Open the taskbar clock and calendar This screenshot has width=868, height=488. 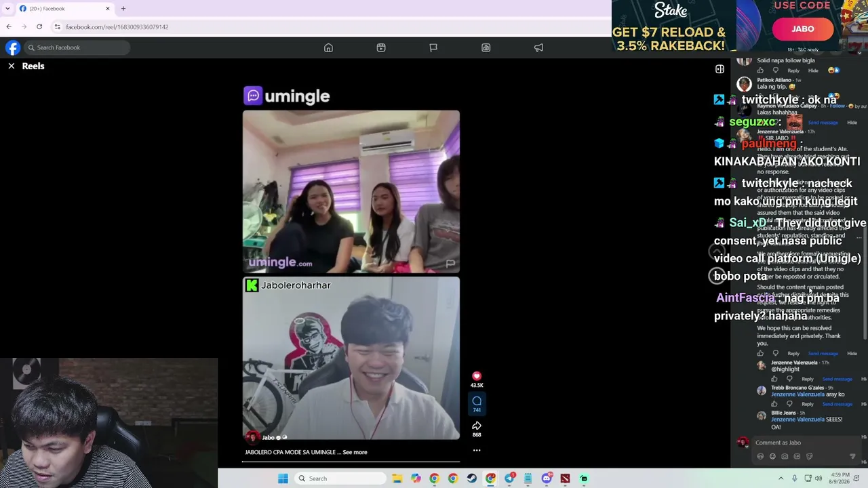(840, 479)
